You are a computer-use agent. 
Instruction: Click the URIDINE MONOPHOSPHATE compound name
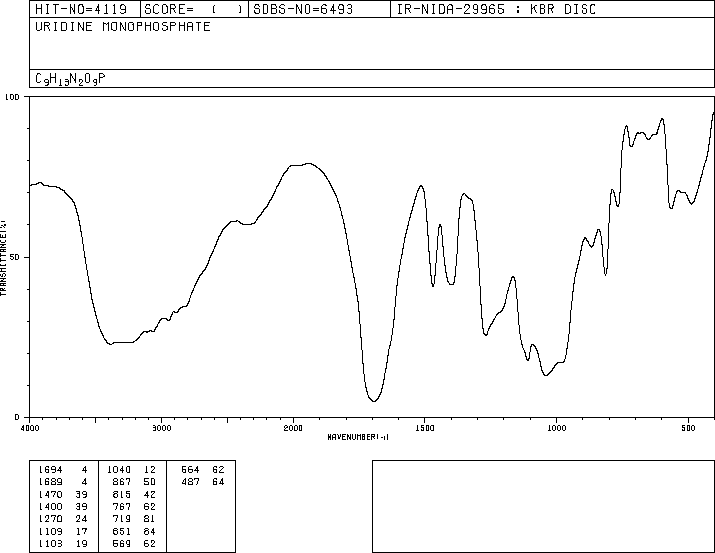(x=123, y=26)
